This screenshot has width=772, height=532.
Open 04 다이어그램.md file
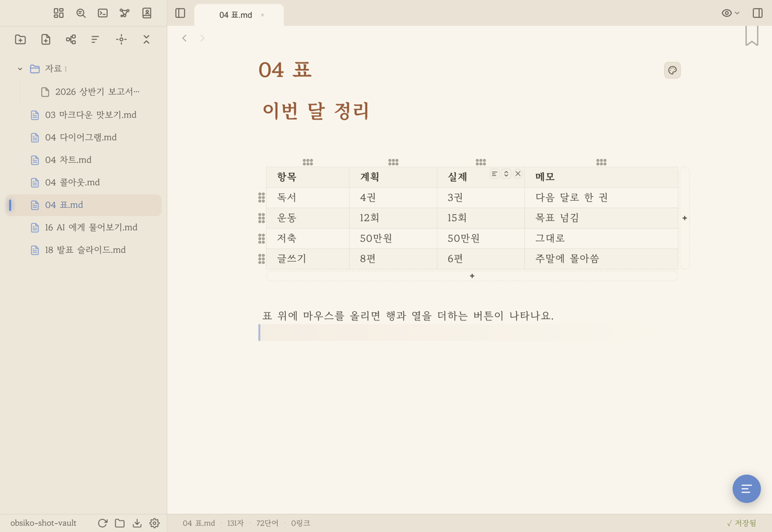[84, 137]
